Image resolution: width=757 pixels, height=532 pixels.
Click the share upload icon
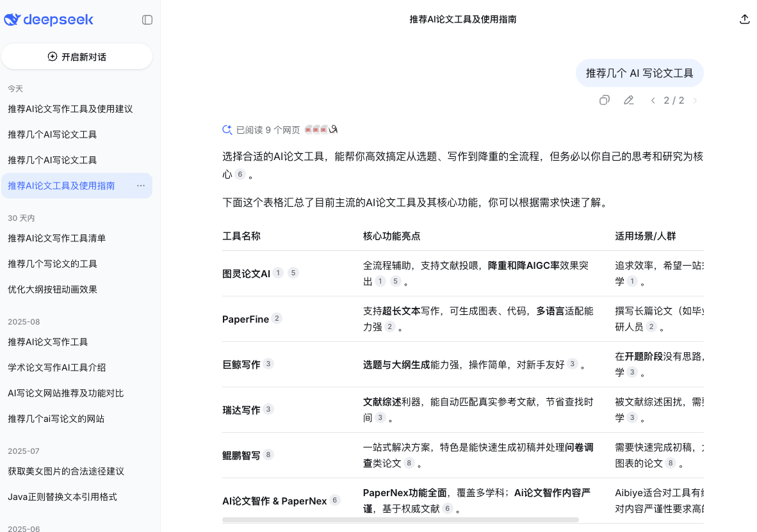pyautogui.click(x=744, y=19)
